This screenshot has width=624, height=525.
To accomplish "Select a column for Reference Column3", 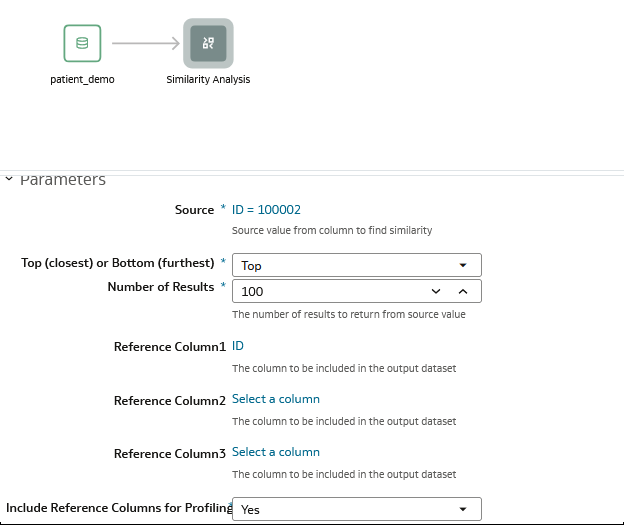I will click(x=276, y=452).
